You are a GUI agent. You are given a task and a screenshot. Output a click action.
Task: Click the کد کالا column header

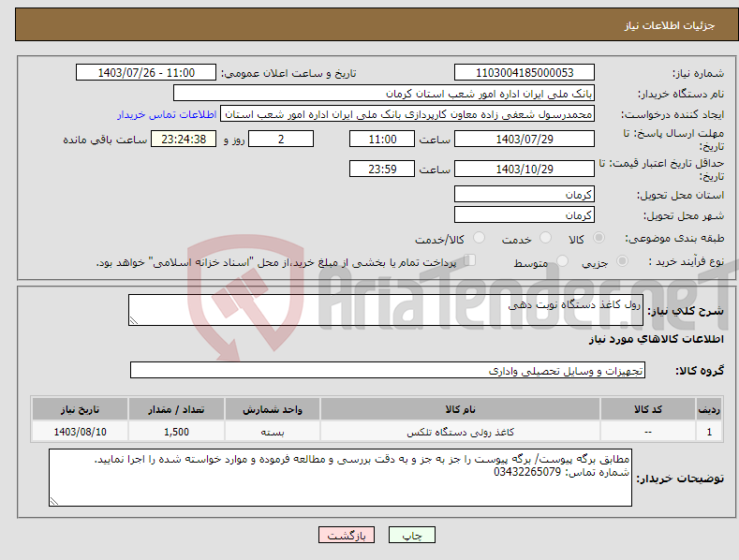click(648, 409)
